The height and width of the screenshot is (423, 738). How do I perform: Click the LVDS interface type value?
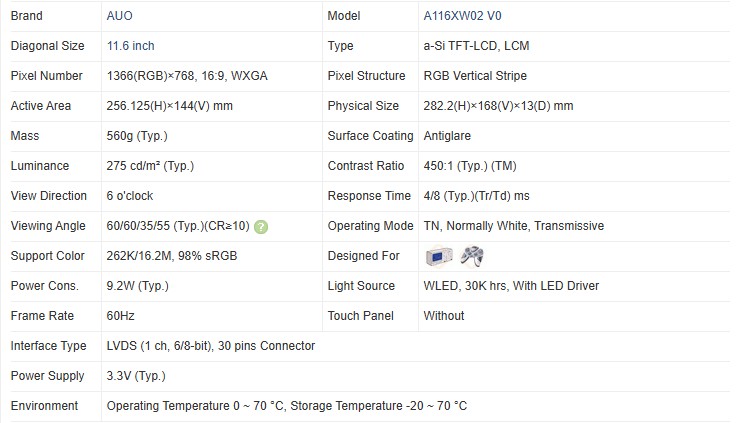tap(210, 346)
